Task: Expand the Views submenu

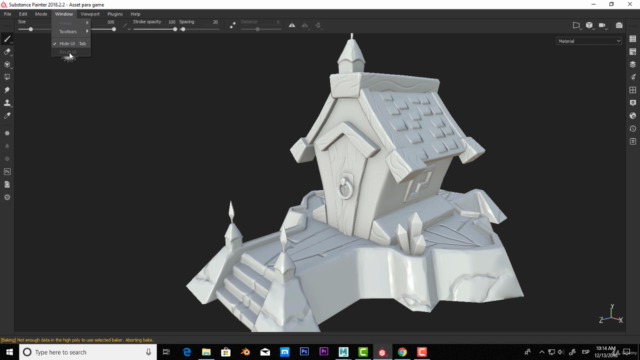Action: (x=71, y=23)
